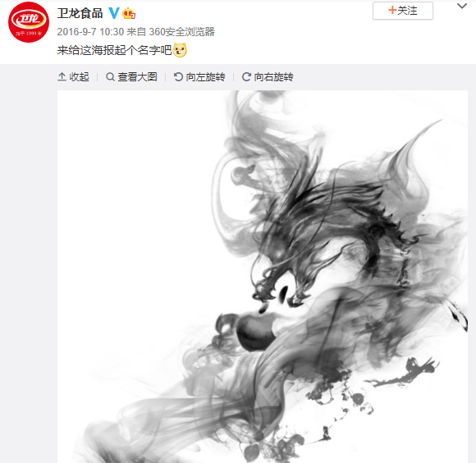Viewport: 476px width, 463px height.
Task: Follow 卫龙食品 with the +关注 button
Action: click(x=402, y=11)
